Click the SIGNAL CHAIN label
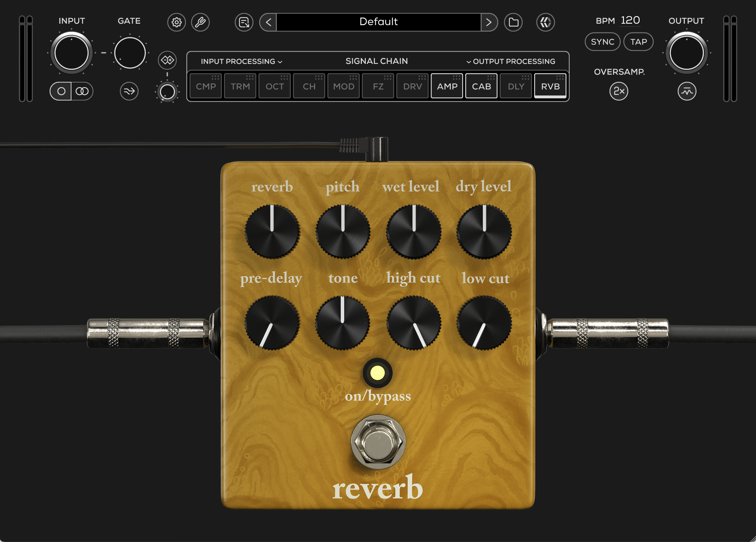The width and height of the screenshot is (756, 542). 377,61
